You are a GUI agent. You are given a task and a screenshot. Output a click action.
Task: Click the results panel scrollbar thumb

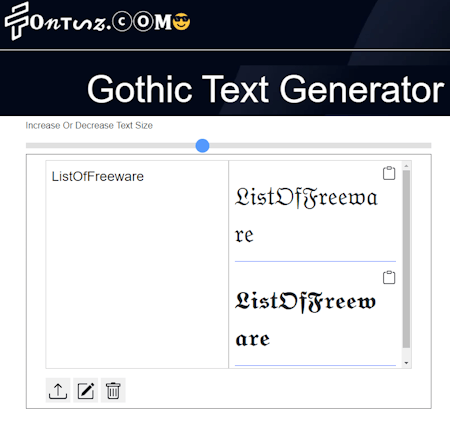406,259
